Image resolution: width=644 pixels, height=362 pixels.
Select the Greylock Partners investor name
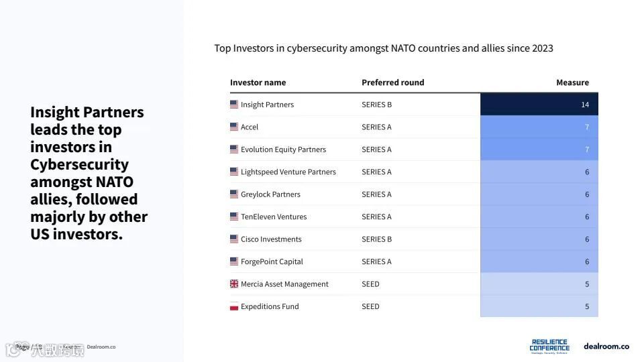pos(270,194)
